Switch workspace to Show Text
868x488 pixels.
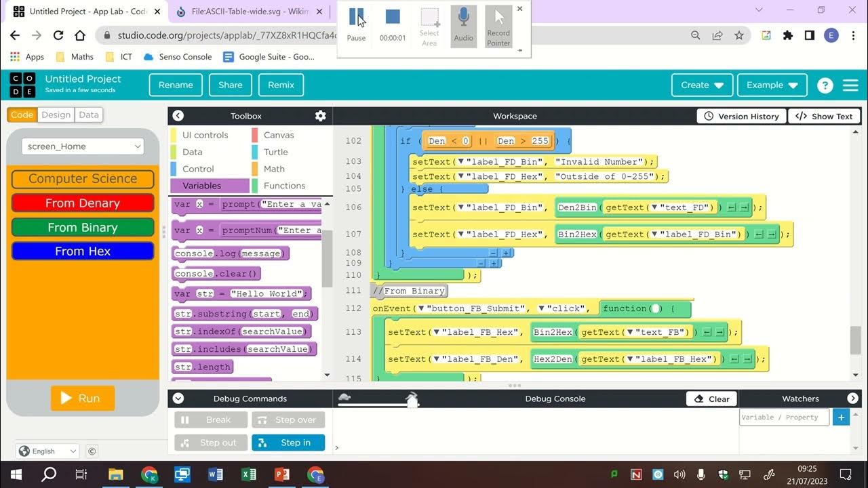coord(824,117)
